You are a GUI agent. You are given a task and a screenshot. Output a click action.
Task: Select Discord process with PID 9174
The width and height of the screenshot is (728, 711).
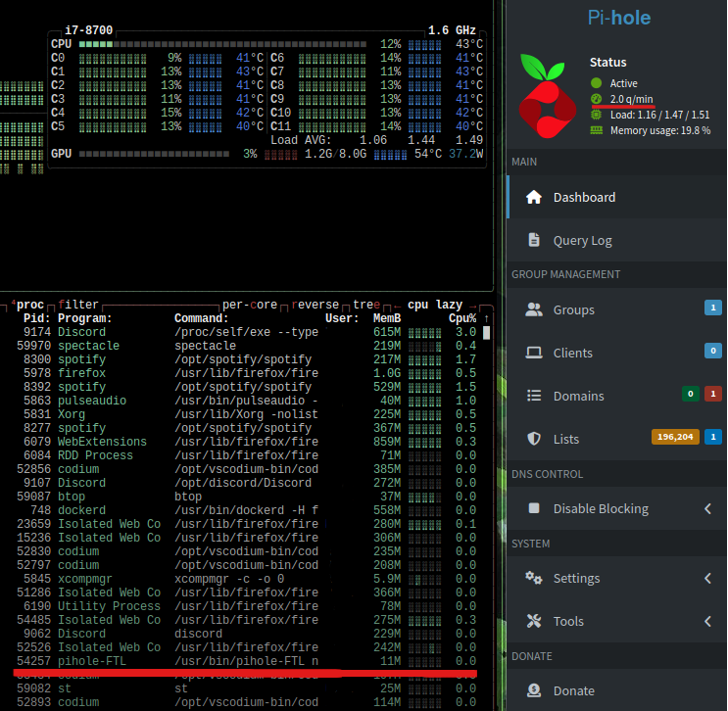pyautogui.click(x=246, y=332)
